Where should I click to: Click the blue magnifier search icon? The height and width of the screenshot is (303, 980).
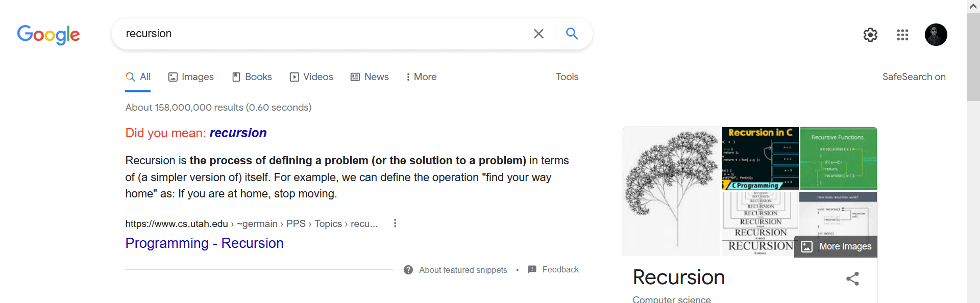tap(572, 34)
